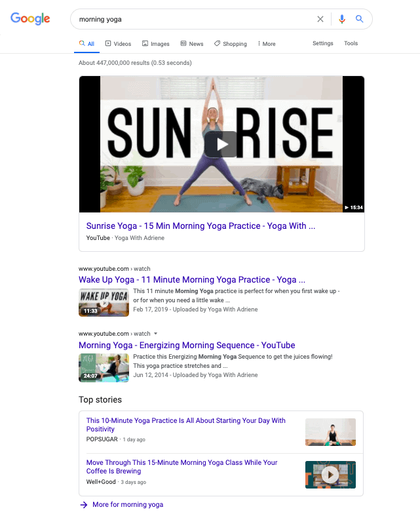Click the POPSUGAR story thumbnail image
The width and height of the screenshot is (420, 520).
coord(330,432)
